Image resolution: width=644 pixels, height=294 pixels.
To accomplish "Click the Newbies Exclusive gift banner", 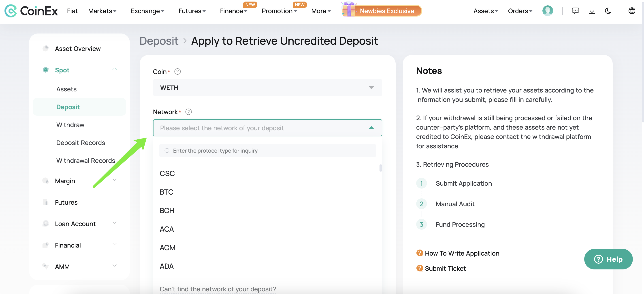I will click(382, 10).
